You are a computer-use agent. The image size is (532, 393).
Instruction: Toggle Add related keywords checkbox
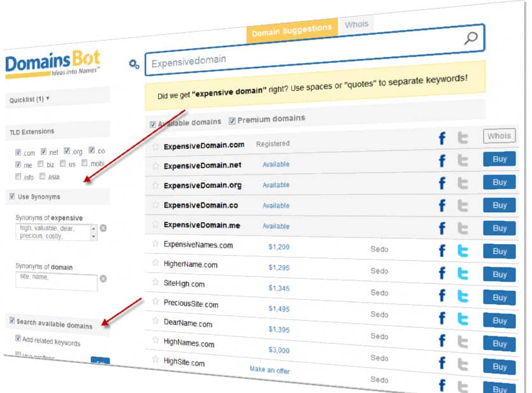(x=18, y=338)
